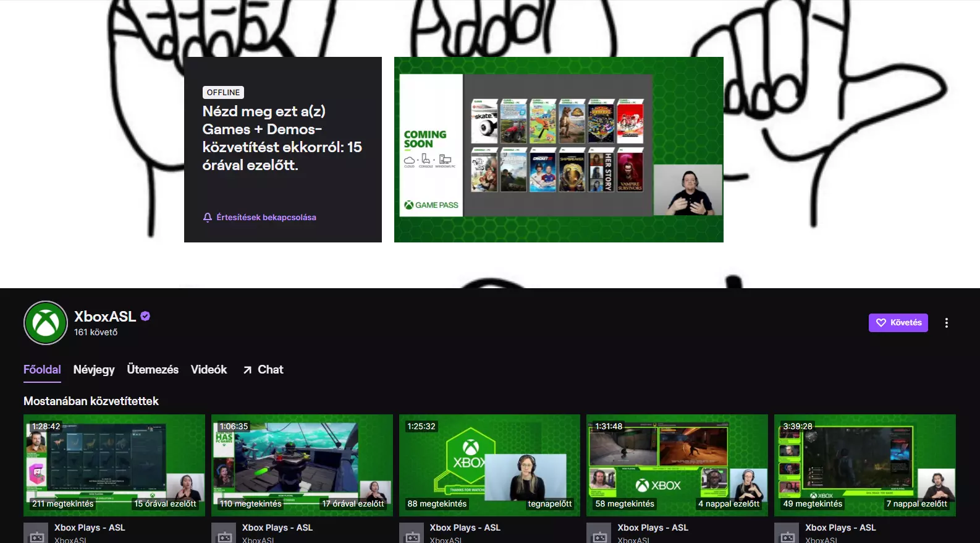Select the Főoldal tab
This screenshot has width=980, height=543.
tap(42, 370)
